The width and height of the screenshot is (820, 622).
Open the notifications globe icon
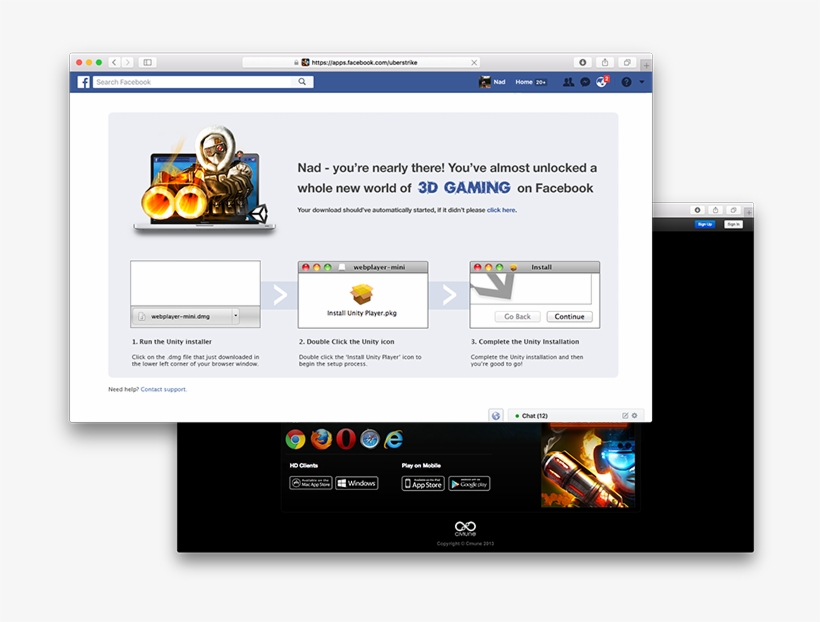pyautogui.click(x=601, y=82)
